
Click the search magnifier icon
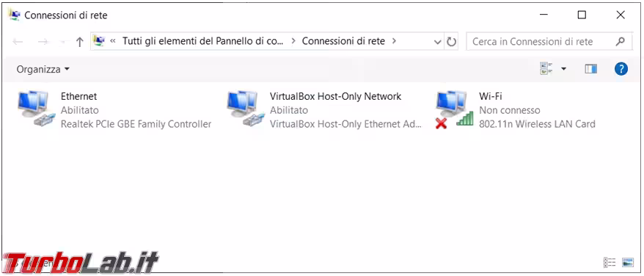pyautogui.click(x=621, y=41)
